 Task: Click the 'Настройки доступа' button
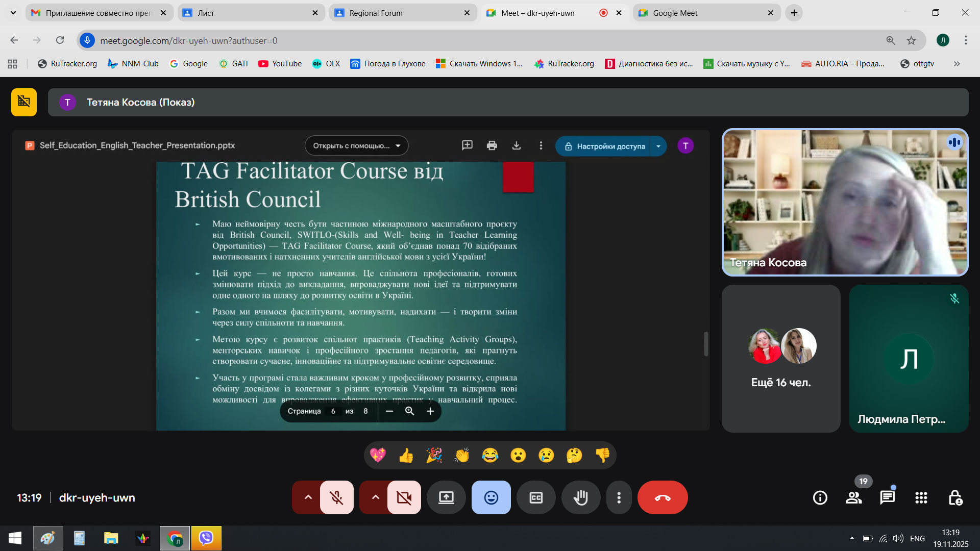(604, 146)
